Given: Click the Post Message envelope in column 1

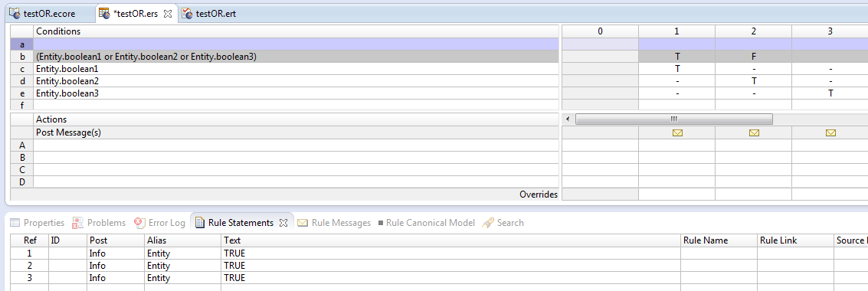Looking at the screenshot, I should (677, 132).
